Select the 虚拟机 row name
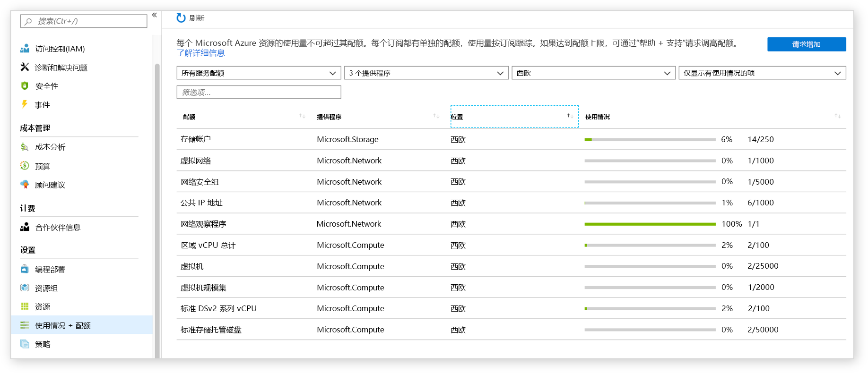This screenshot has height=373, width=868. (192, 266)
